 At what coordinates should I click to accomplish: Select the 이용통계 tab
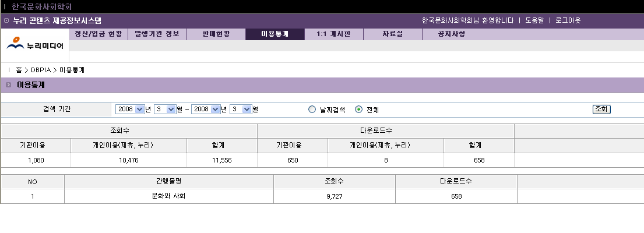[275, 34]
